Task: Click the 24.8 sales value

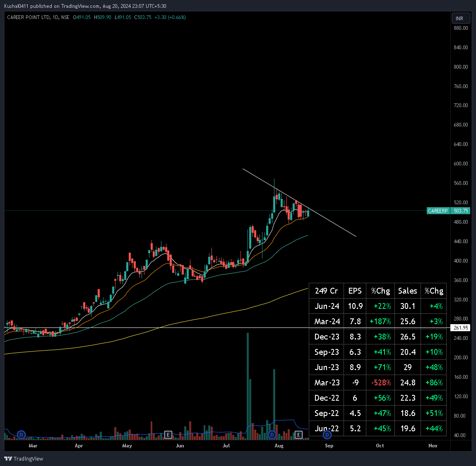Action: tap(408, 382)
